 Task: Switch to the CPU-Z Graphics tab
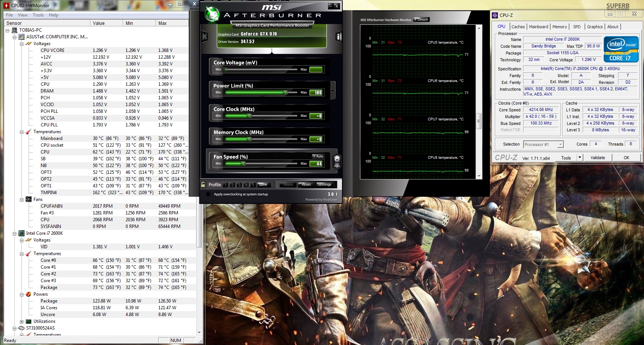pyautogui.click(x=595, y=27)
